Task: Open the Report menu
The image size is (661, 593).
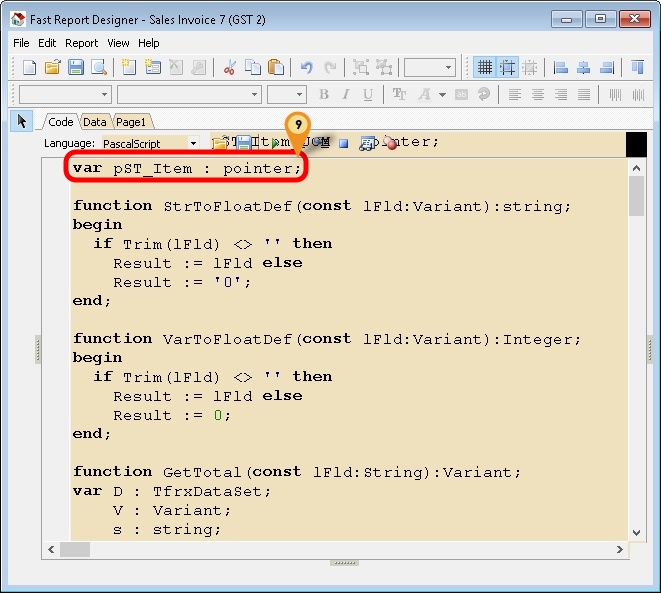Action: [82, 43]
